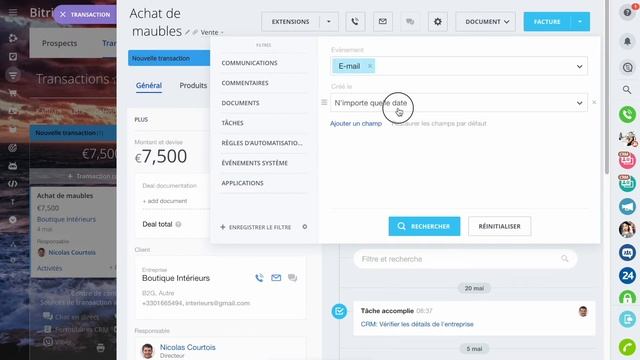Image resolution: width=640 pixels, height=360 pixels.
Task: Click the EXTENSIONS button
Action: [x=290, y=22]
